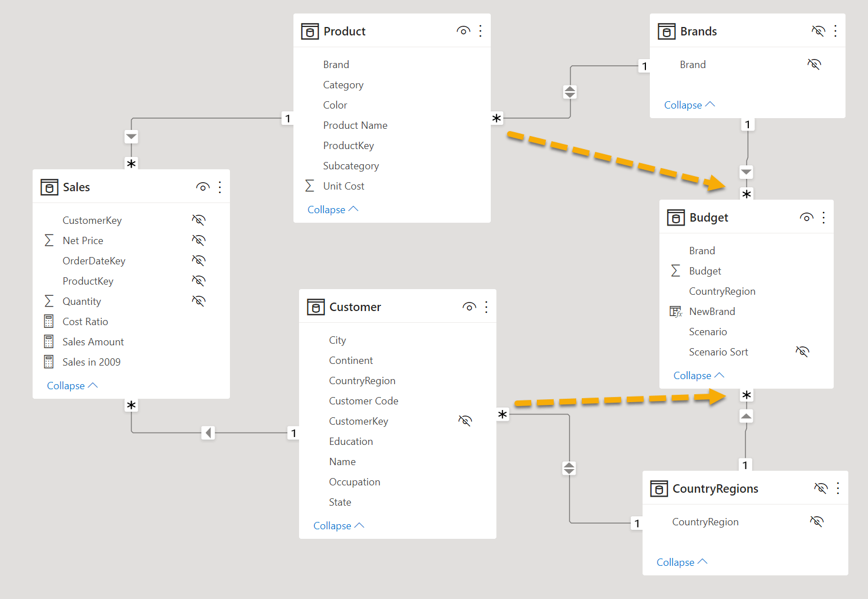Click the Product table icon

pyautogui.click(x=310, y=31)
